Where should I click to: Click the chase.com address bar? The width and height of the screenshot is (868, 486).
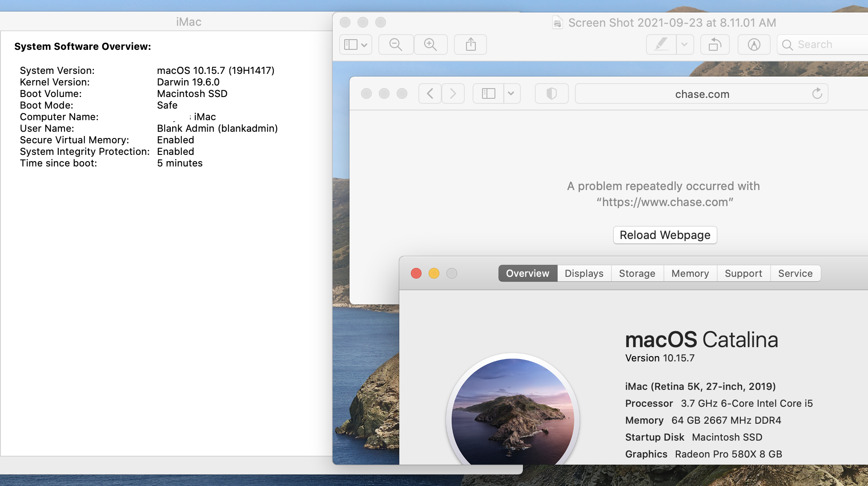point(702,94)
